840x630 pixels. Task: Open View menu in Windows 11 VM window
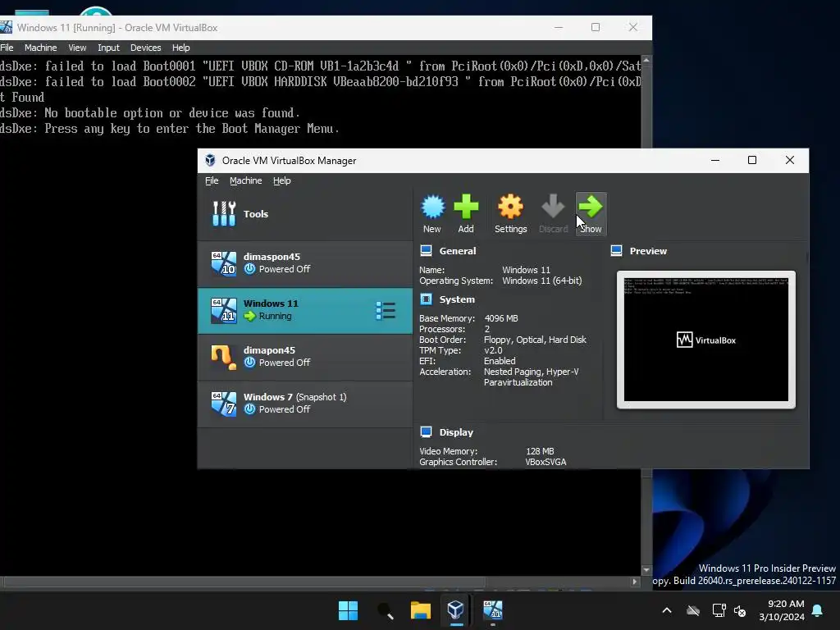(77, 48)
